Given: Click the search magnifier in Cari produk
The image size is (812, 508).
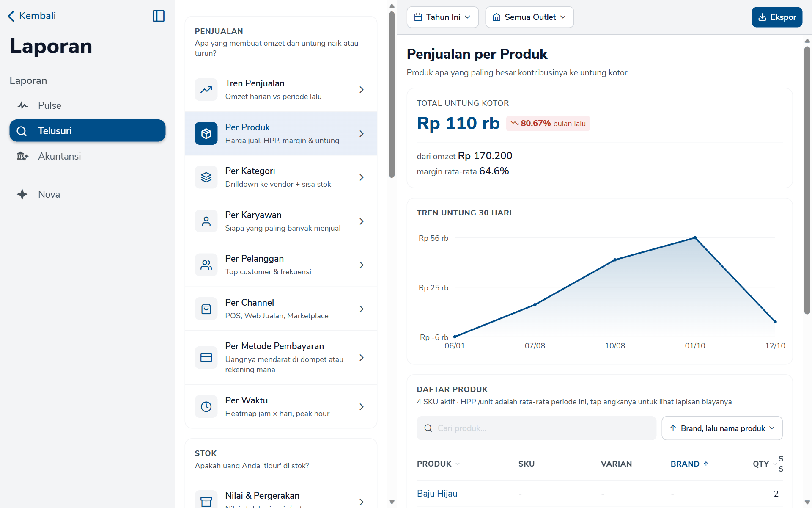Looking at the screenshot, I should coord(428,428).
